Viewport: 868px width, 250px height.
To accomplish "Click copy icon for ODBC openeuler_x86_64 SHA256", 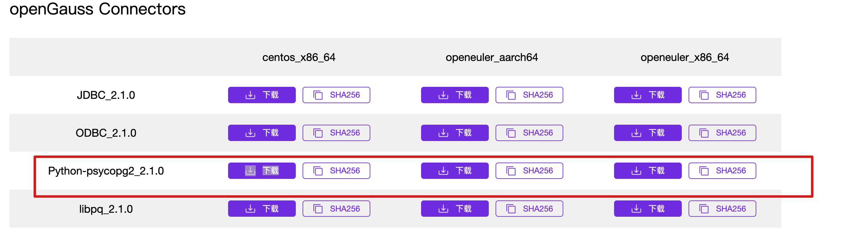I will [704, 133].
